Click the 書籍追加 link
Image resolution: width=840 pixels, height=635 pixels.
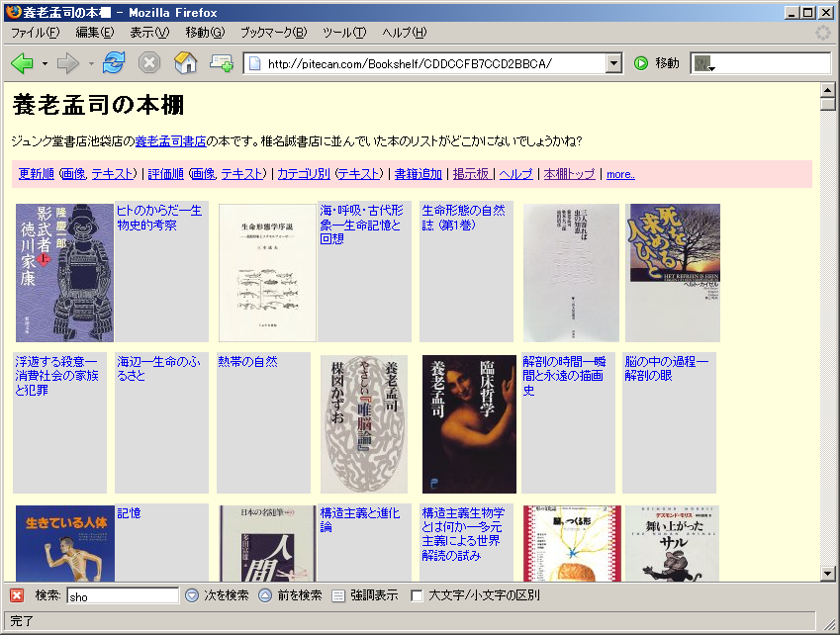coord(419,174)
